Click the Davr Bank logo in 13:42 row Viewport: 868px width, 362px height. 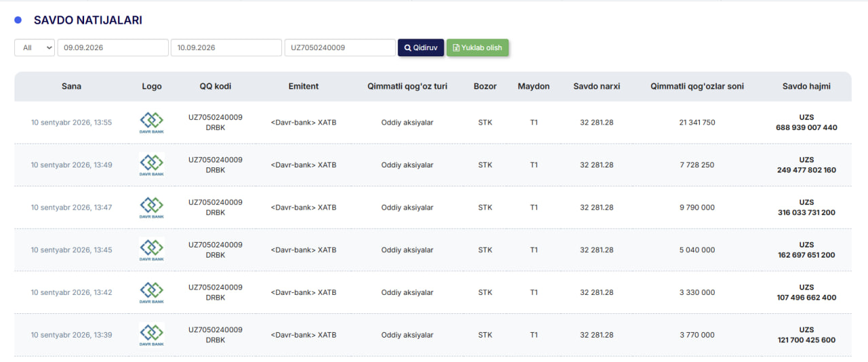tap(152, 292)
